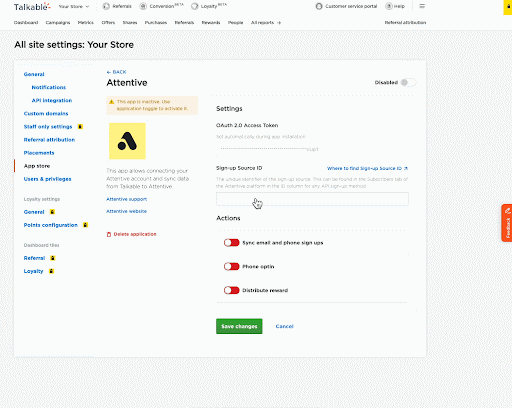Screen dimensions: 512x408
Task: Go to the Metrics tab
Action: click(86, 23)
